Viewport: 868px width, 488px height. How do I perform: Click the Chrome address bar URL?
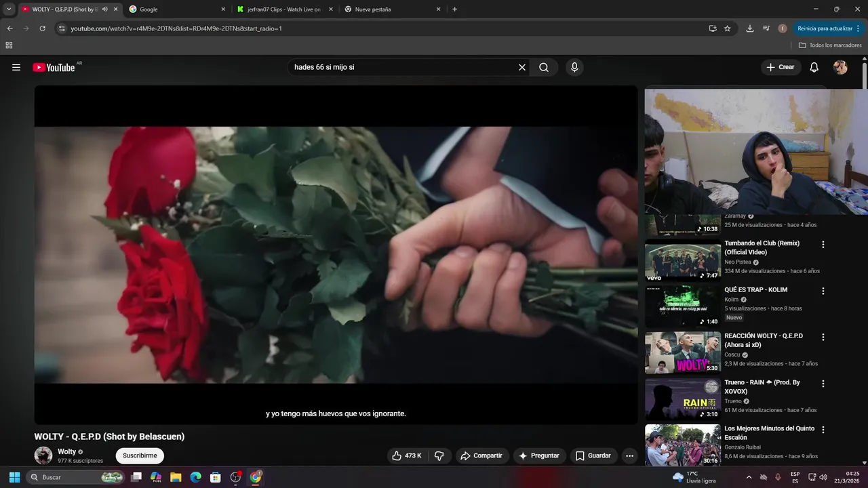pyautogui.click(x=176, y=28)
